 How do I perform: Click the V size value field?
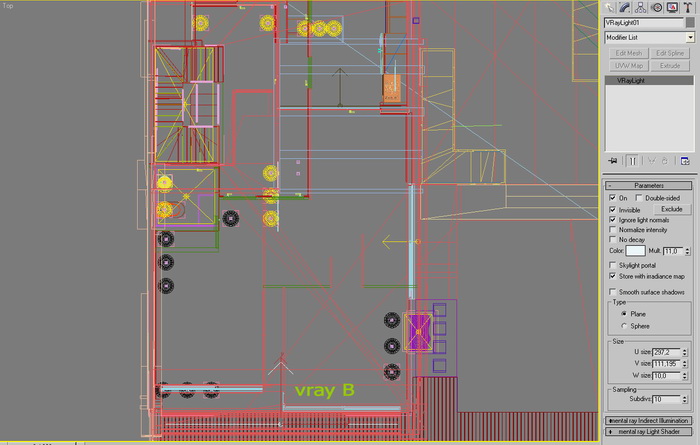pos(667,364)
